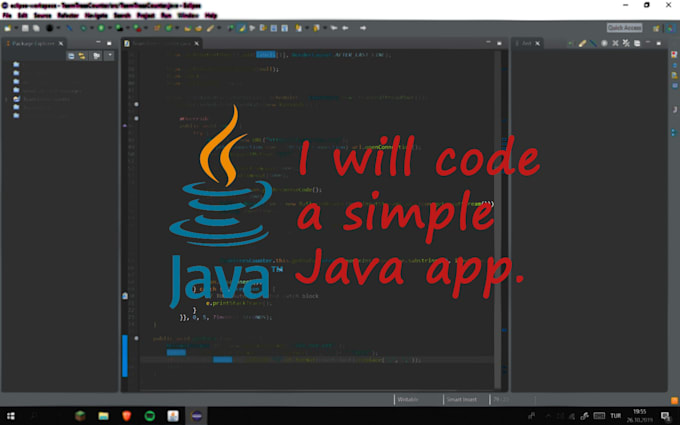Click the Open Perspective icon
This screenshot has width=680, height=425.
[x=657, y=28]
